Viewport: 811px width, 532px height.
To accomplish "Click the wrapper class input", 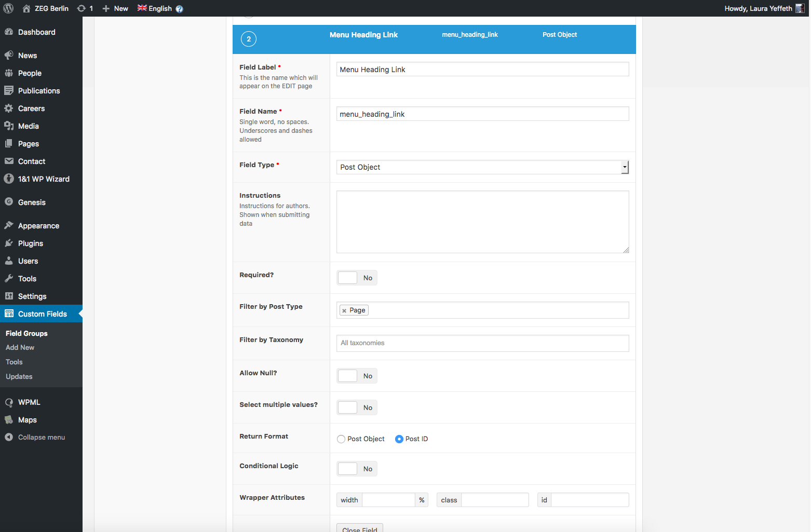I will [495, 500].
